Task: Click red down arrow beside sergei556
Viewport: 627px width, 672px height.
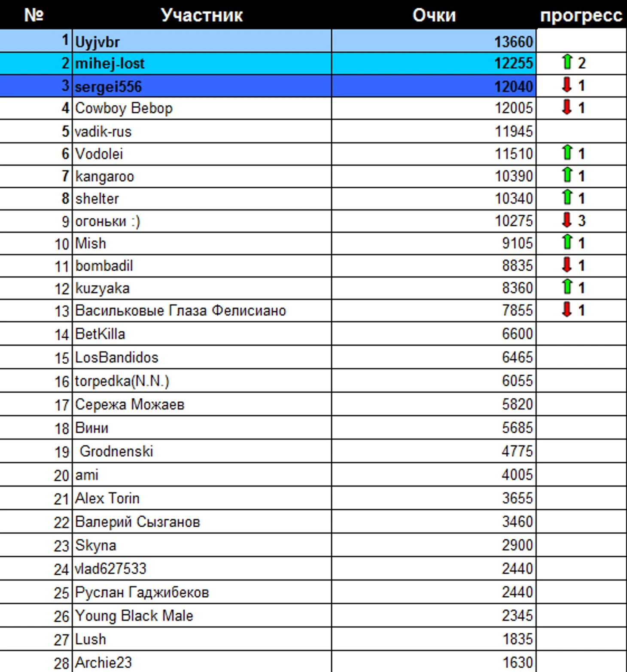Action: 567,85
